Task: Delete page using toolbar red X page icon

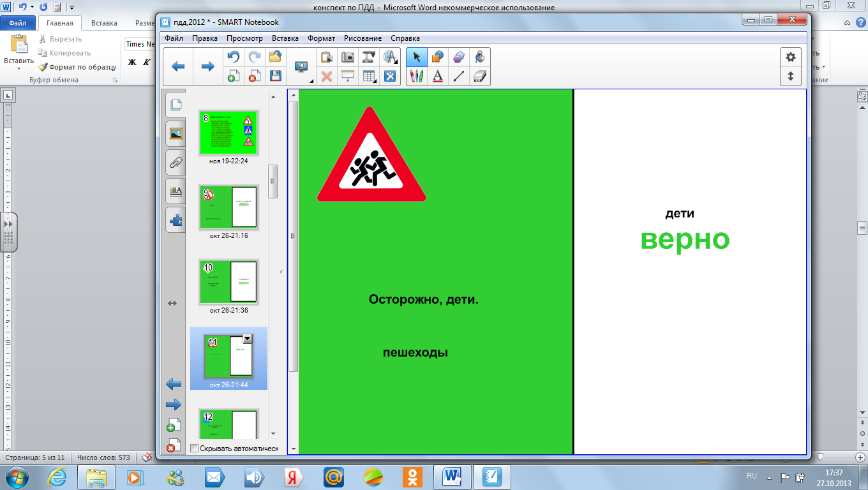Action: coord(254,76)
